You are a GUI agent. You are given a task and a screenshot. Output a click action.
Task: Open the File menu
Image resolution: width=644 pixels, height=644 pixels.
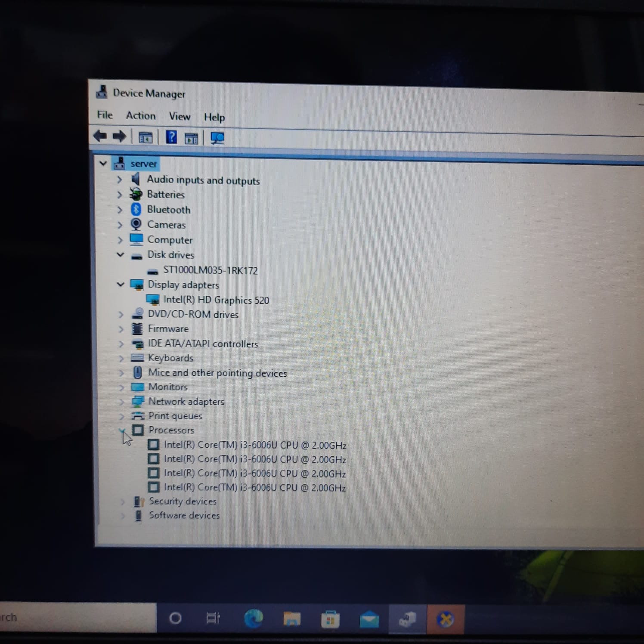click(x=105, y=115)
